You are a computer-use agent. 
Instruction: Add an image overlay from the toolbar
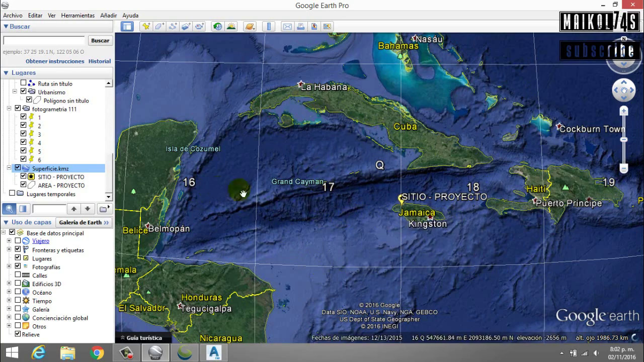186,26
